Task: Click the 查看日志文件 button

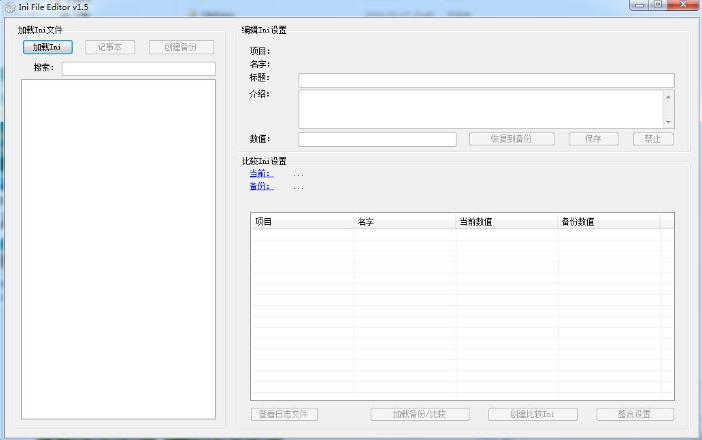Action: pyautogui.click(x=284, y=414)
